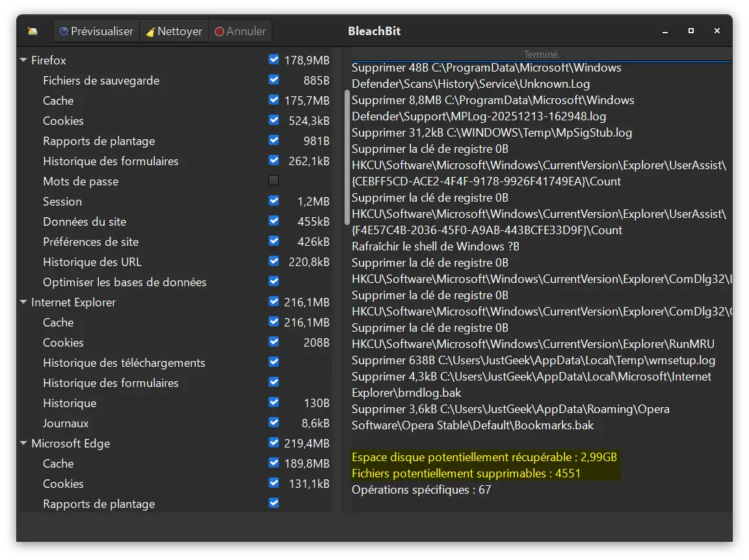749x560 pixels.
Task: Select Données du site tree item
Action: coord(85,222)
